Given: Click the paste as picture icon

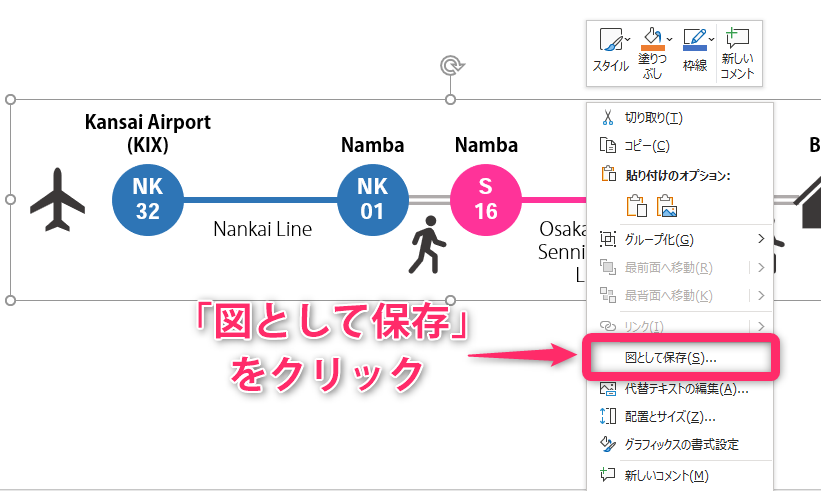Looking at the screenshot, I should coord(667,206).
